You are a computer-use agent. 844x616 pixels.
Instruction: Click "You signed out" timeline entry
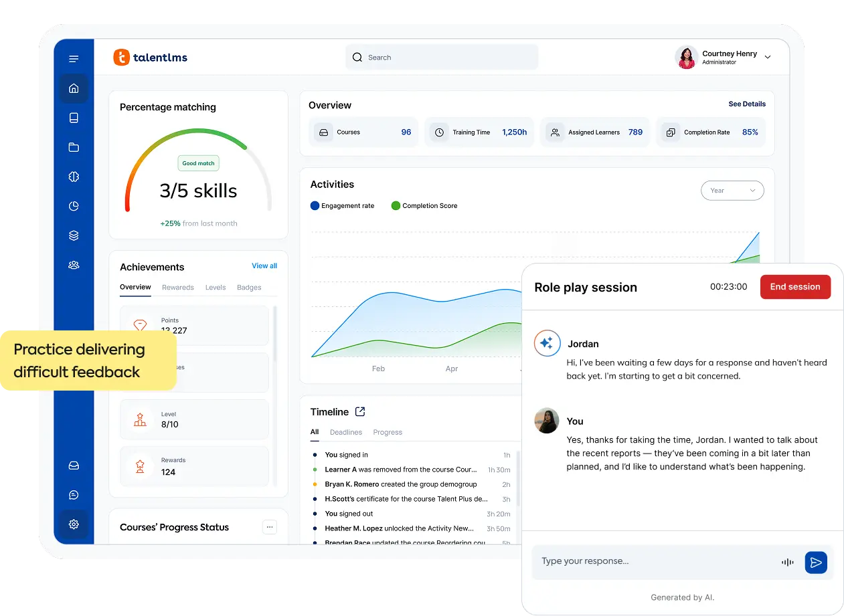(x=349, y=514)
